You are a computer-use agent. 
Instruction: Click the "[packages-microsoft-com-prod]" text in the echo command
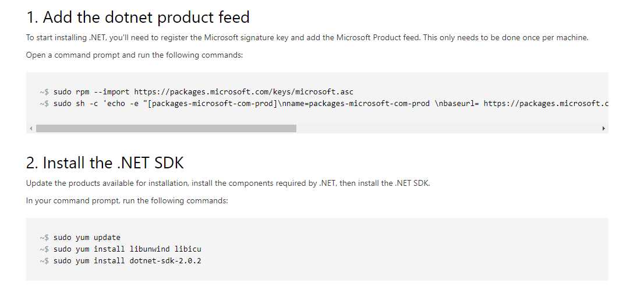pyautogui.click(x=213, y=103)
